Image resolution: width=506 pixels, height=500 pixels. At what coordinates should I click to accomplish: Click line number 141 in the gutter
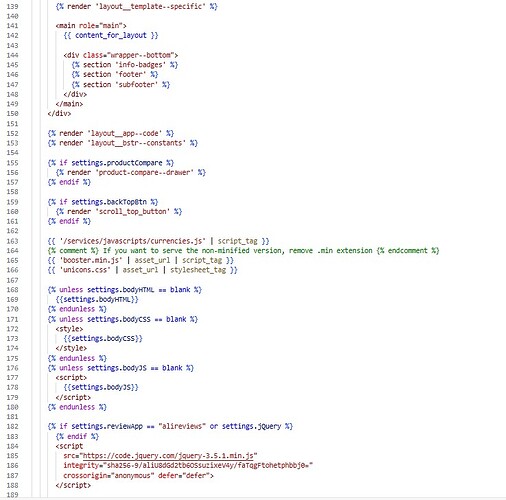coord(12,26)
